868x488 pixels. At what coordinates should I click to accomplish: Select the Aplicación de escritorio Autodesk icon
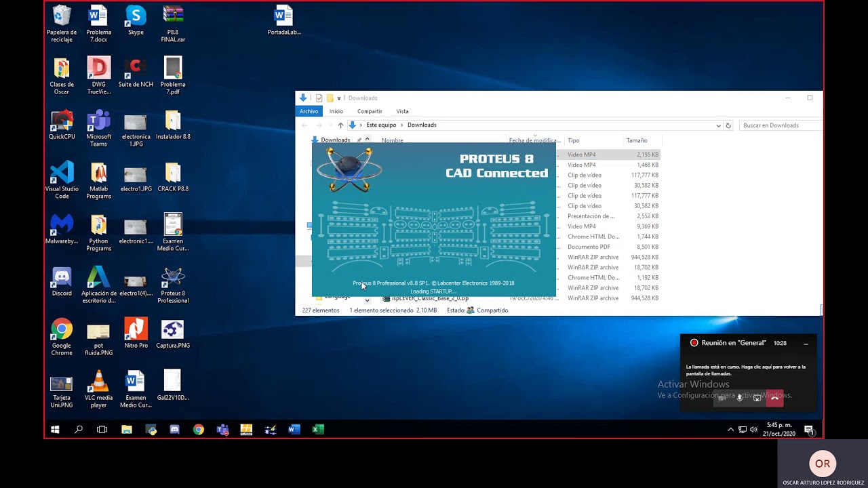[x=98, y=285]
